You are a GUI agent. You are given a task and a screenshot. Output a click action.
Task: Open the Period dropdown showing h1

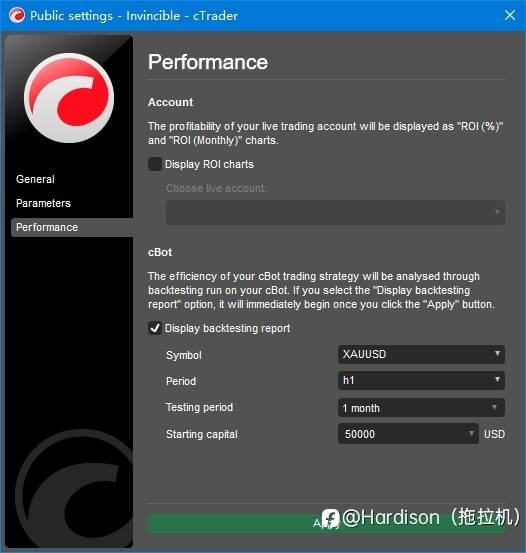(421, 380)
